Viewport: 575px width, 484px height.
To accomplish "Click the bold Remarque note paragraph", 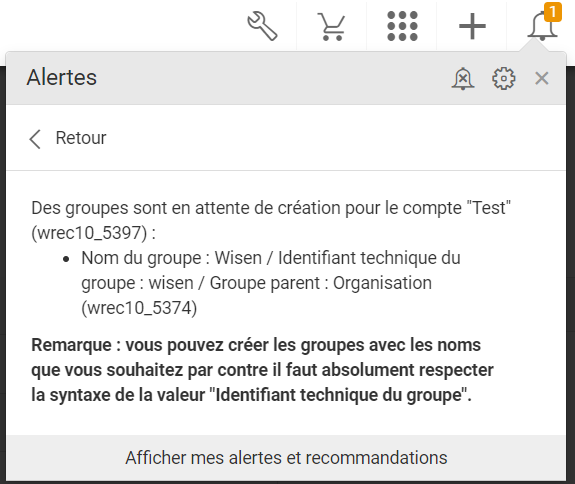I will click(x=262, y=370).
